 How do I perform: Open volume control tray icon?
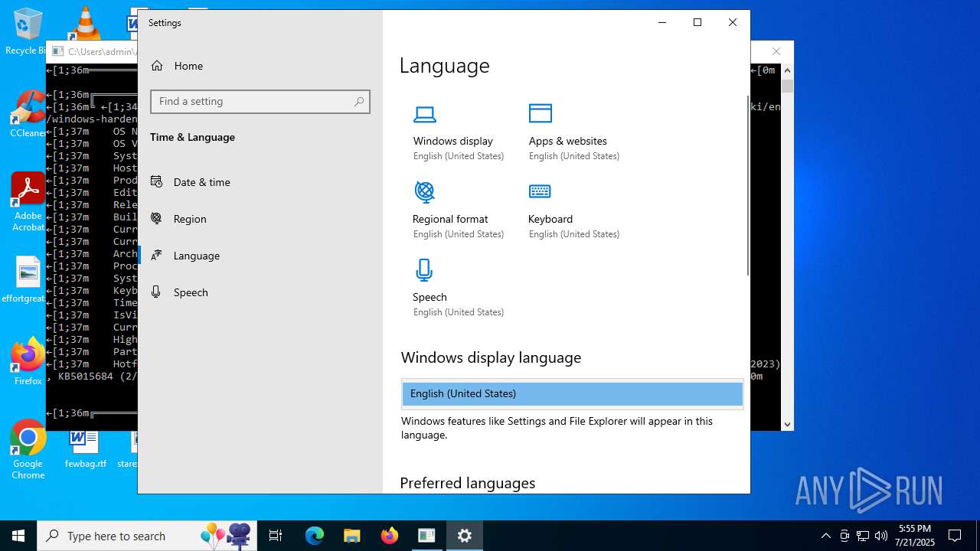tap(881, 536)
